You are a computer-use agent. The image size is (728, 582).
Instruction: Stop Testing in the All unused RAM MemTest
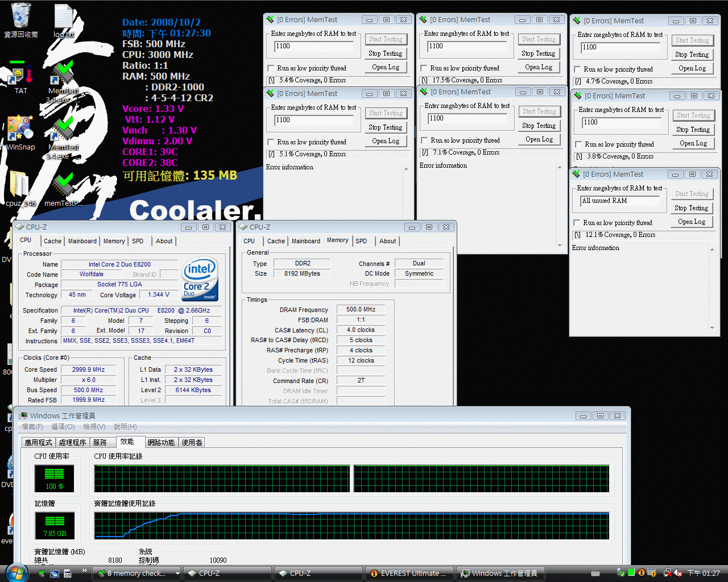(x=692, y=208)
